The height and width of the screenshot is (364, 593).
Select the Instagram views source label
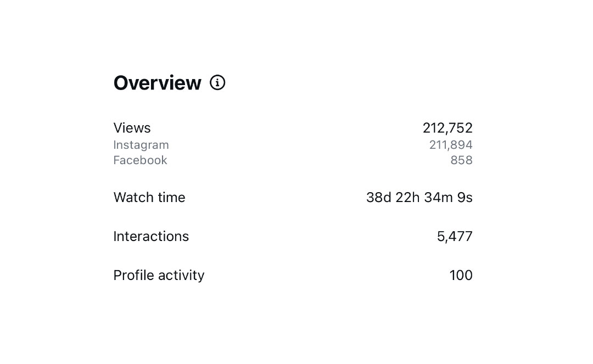click(141, 145)
